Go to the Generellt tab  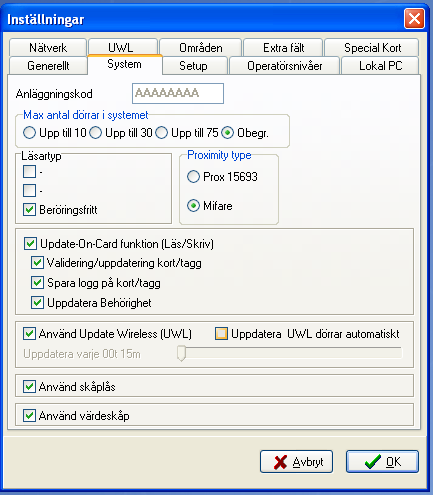pyautogui.click(x=48, y=66)
